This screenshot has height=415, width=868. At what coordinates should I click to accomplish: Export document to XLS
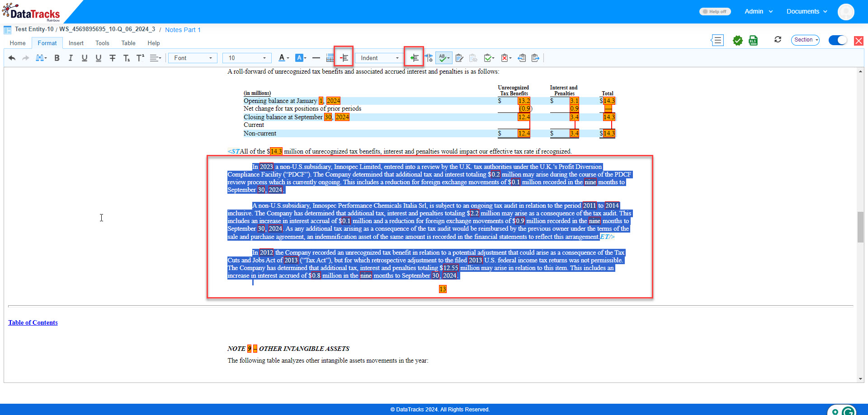753,41
